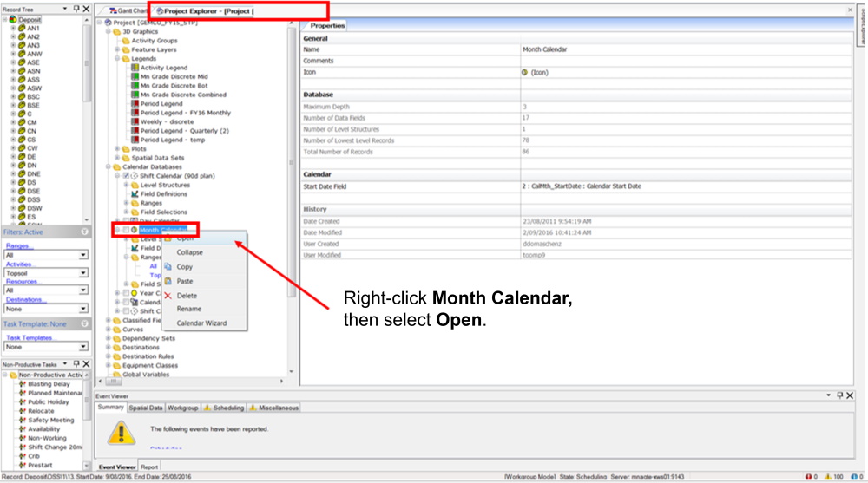Collapse the Filters: Active section

(85, 232)
